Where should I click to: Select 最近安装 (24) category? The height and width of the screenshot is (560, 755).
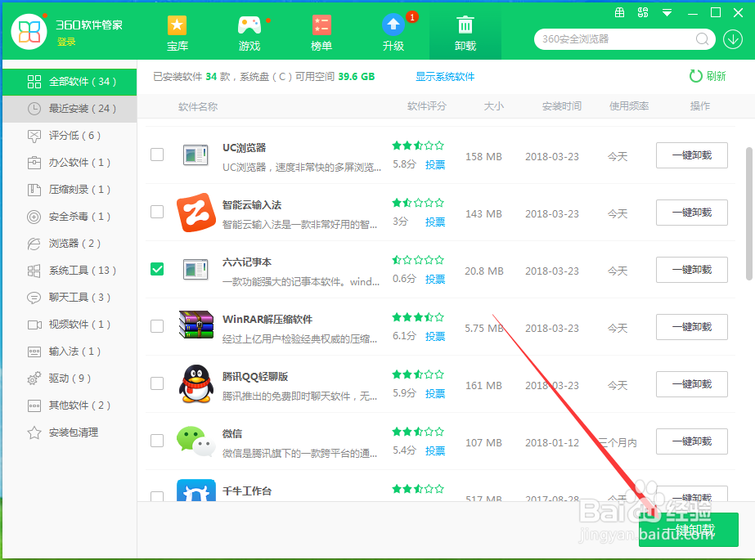click(70, 109)
